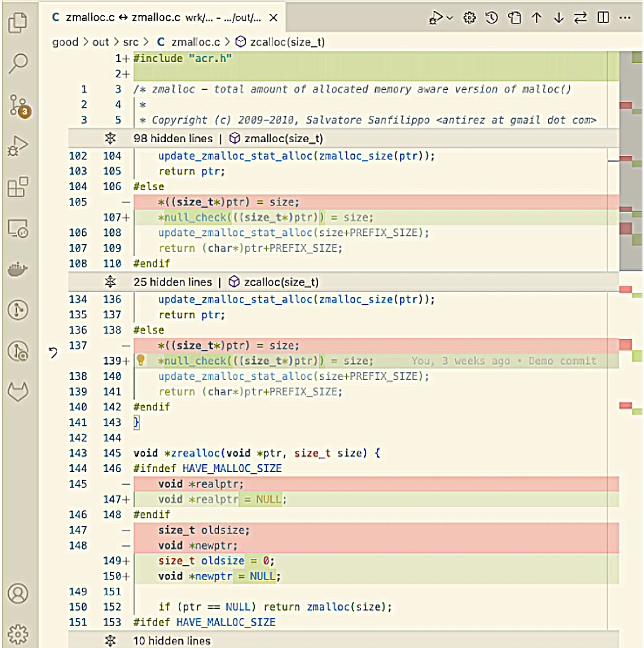Click the minimap scrollbar slider
This screenshot has height=648, width=644.
click(x=630, y=161)
